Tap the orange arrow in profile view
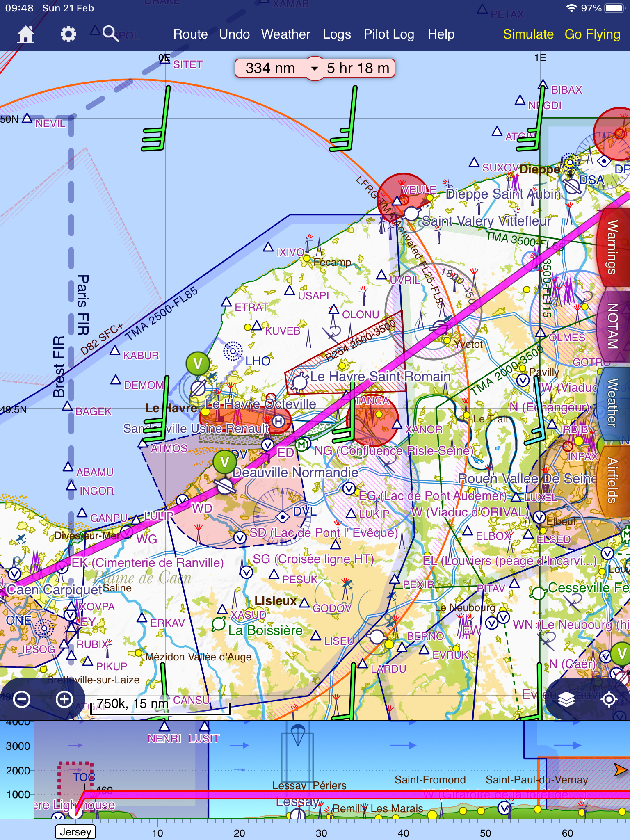The height and width of the screenshot is (840, 630). click(620, 770)
